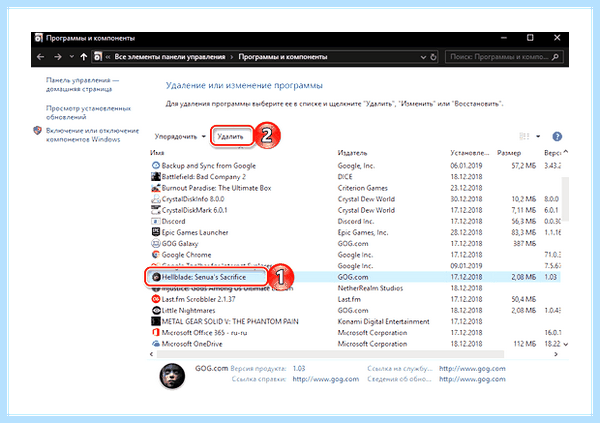The image size is (600, 423).
Task: Click publisher Criterion Games
Action: point(362,188)
